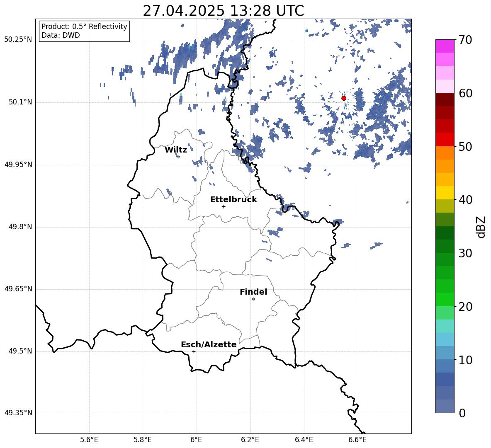
Task: Click the colorbar tick label 70
Action: pos(465,40)
